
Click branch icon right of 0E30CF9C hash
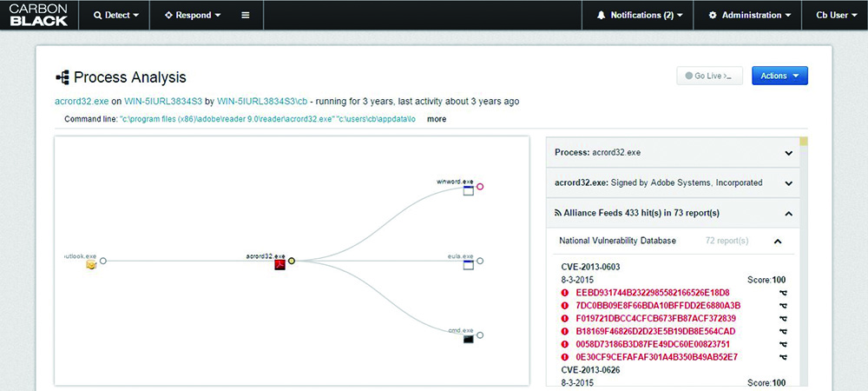click(x=783, y=357)
